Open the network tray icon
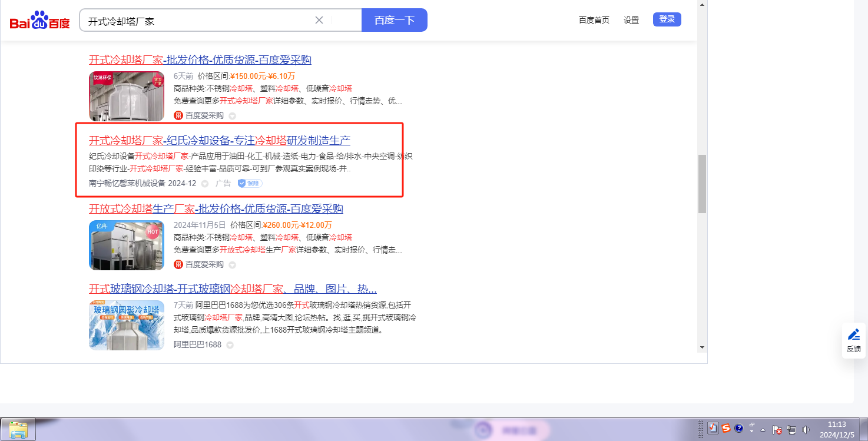Image resolution: width=868 pixels, height=441 pixels. point(791,430)
